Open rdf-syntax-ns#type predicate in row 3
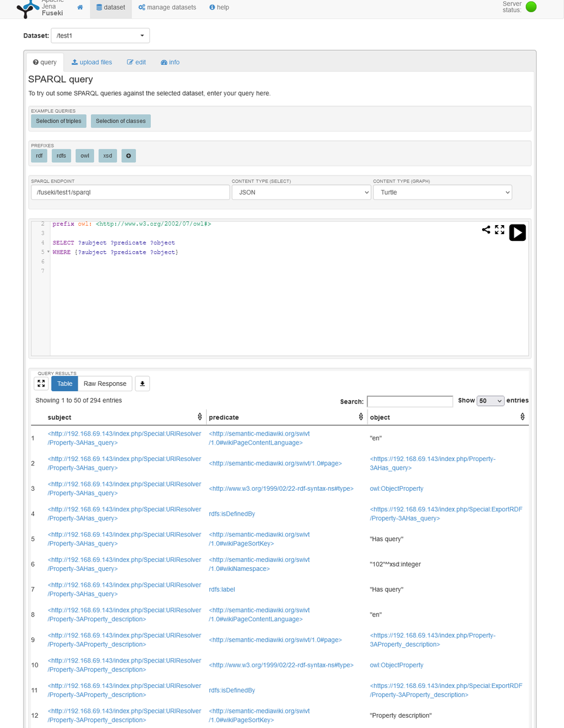 (281, 488)
